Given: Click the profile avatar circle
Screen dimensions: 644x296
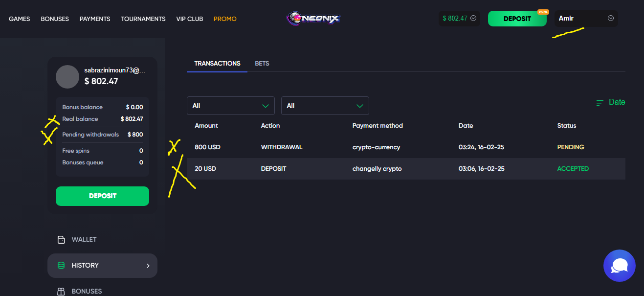Looking at the screenshot, I should point(67,77).
